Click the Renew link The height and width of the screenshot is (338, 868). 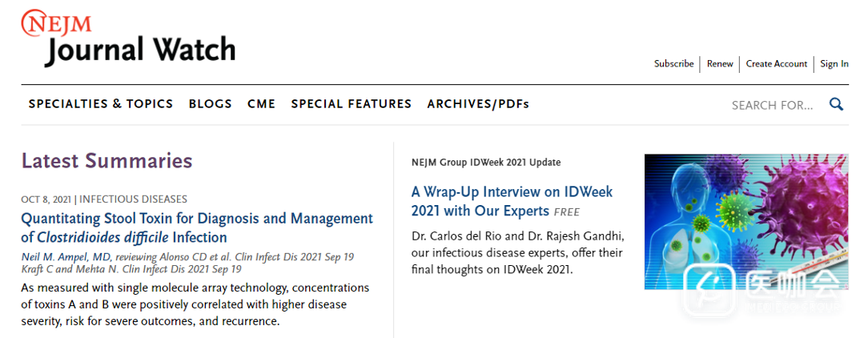click(720, 64)
